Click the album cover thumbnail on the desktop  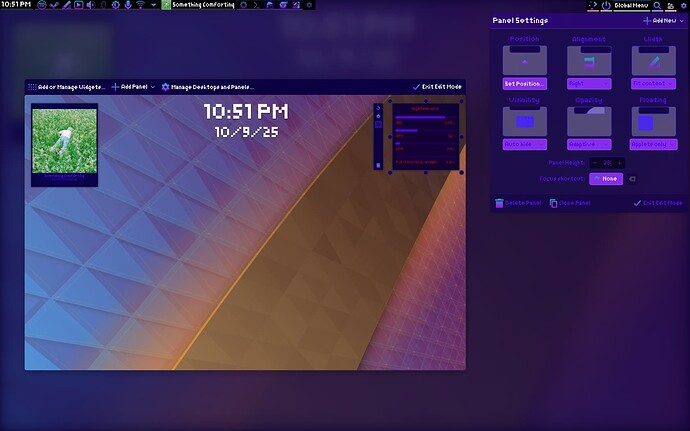click(64, 141)
